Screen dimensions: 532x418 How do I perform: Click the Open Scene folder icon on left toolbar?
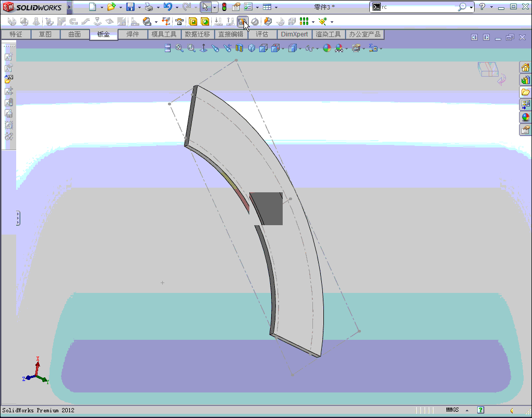tap(8, 79)
